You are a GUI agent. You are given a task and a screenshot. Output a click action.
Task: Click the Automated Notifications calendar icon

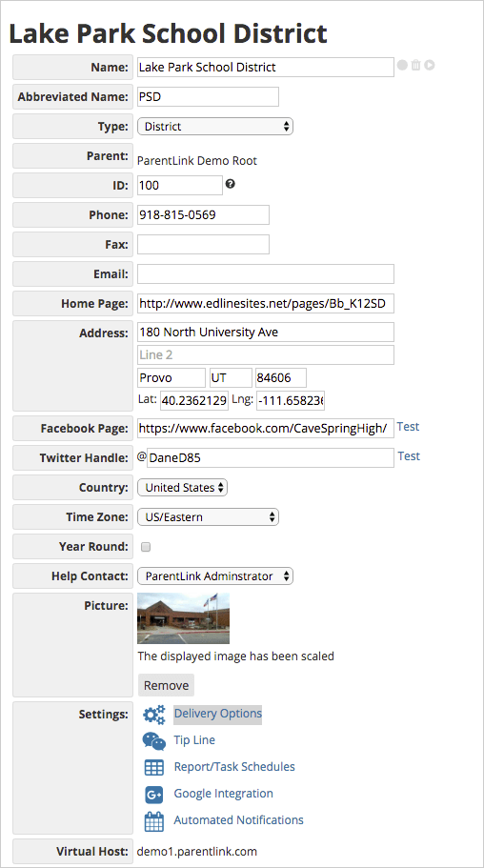tap(154, 821)
